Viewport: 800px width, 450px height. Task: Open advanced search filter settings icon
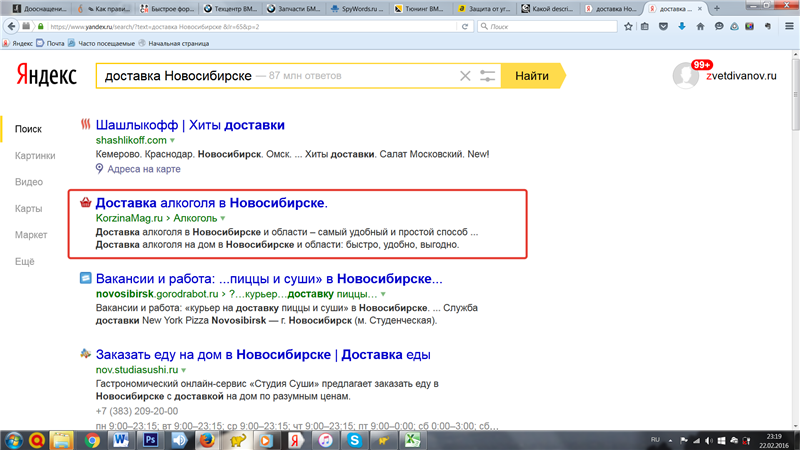coord(488,76)
